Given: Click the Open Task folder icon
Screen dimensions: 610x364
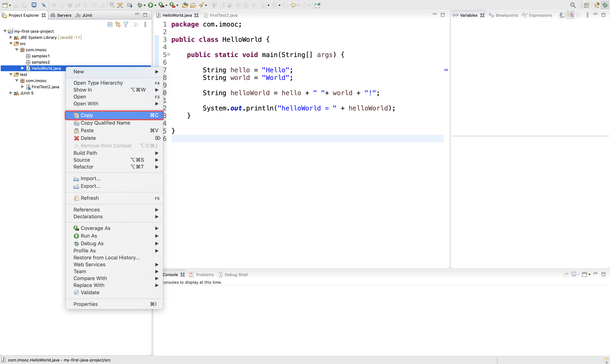Looking at the screenshot, I should click(x=193, y=5).
